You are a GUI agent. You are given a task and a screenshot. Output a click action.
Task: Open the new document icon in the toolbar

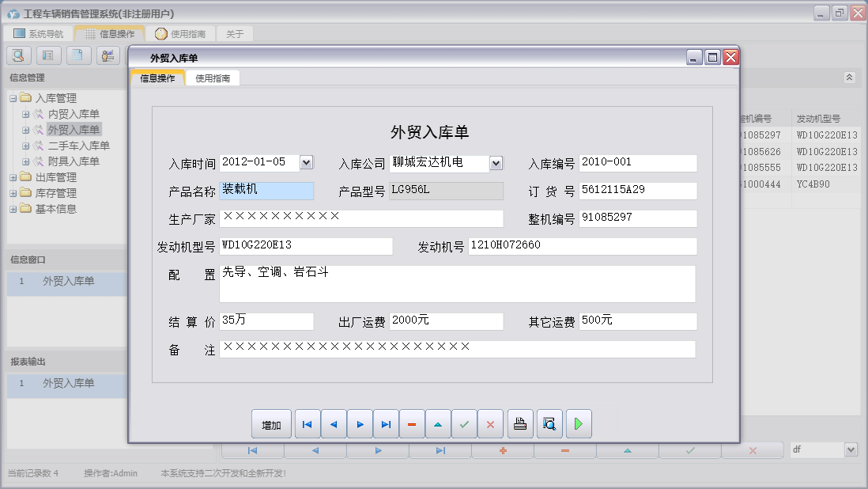pos(77,55)
